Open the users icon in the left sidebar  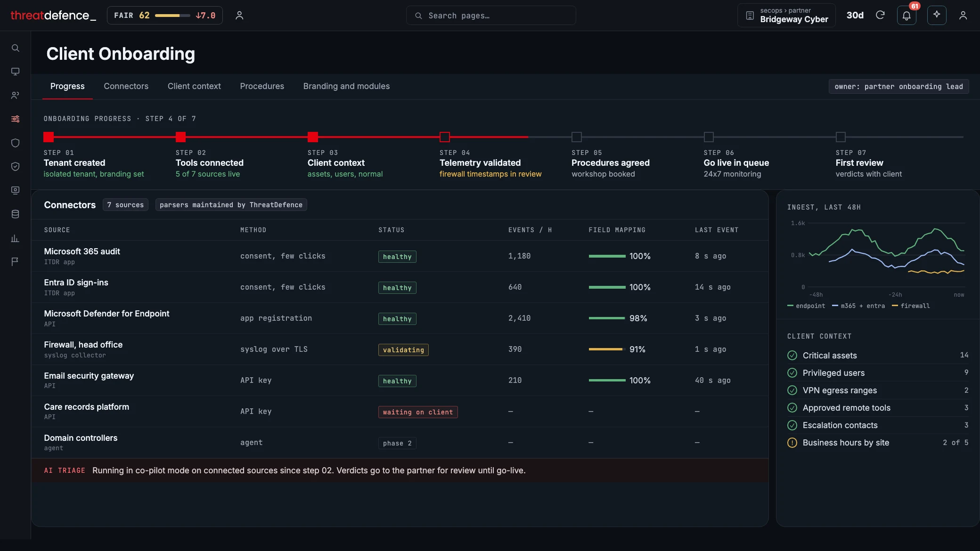tap(15, 95)
